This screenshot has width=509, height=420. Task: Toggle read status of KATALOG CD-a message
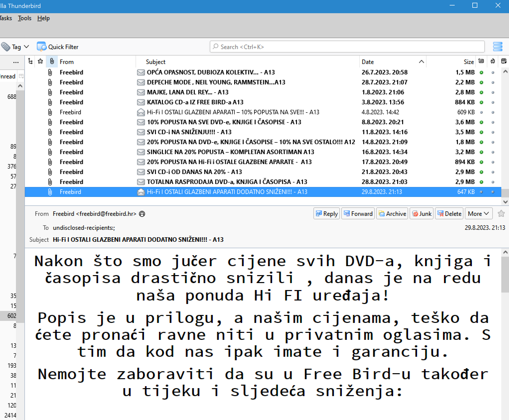(481, 102)
